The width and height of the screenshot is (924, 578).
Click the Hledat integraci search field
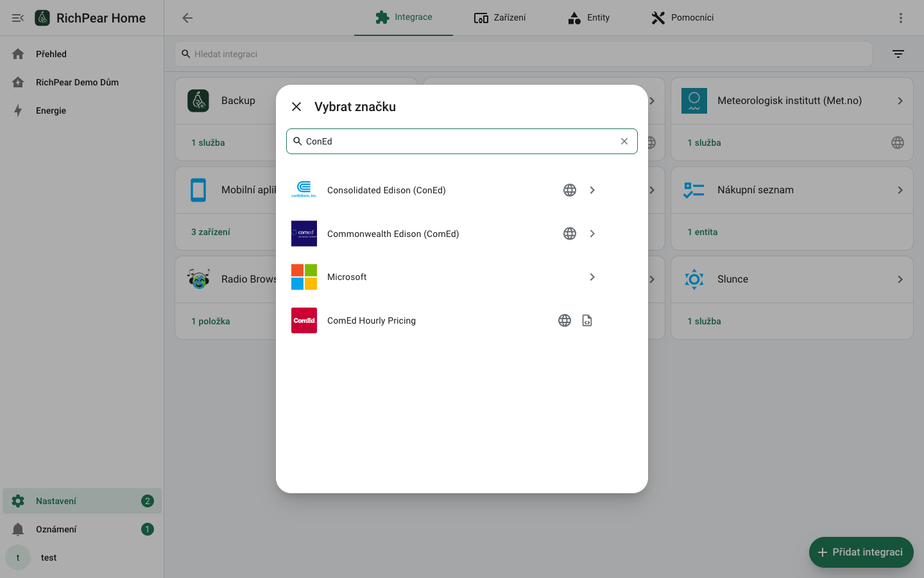coord(524,54)
